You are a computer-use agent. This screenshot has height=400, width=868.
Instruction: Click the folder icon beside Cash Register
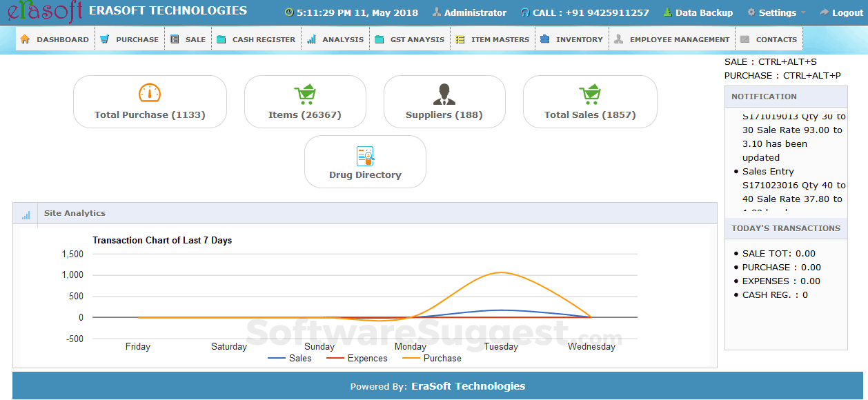(x=221, y=39)
